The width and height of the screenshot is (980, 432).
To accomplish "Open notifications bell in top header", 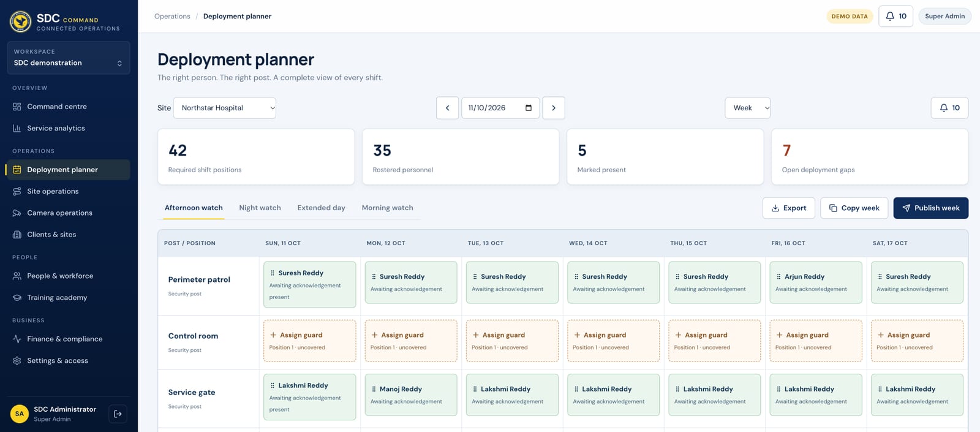I will tap(895, 17).
